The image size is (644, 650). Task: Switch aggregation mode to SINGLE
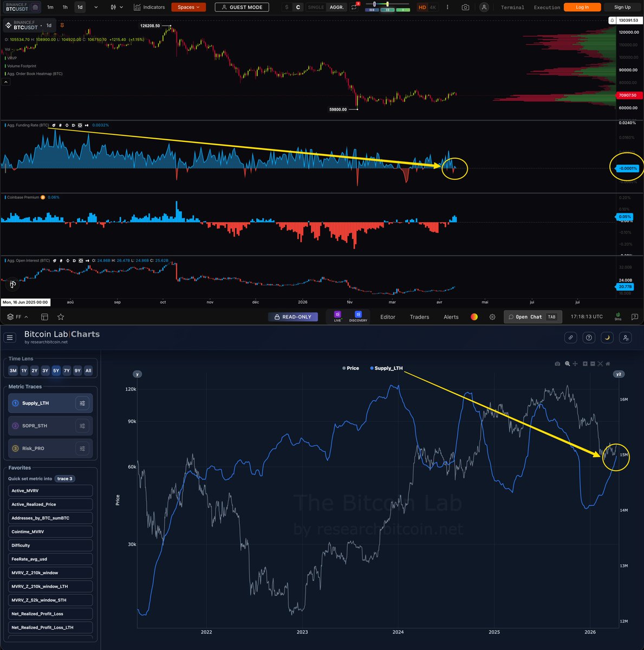(316, 7)
